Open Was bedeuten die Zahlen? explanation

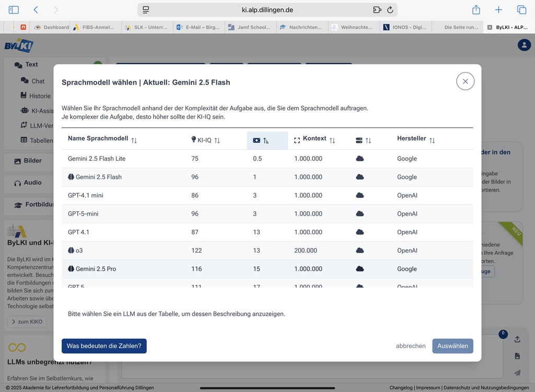(104, 346)
